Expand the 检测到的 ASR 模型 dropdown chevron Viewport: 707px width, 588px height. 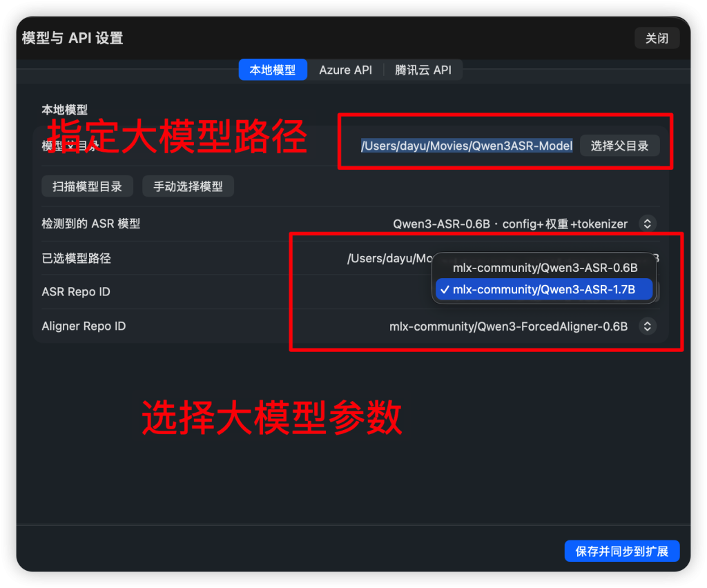(x=647, y=224)
